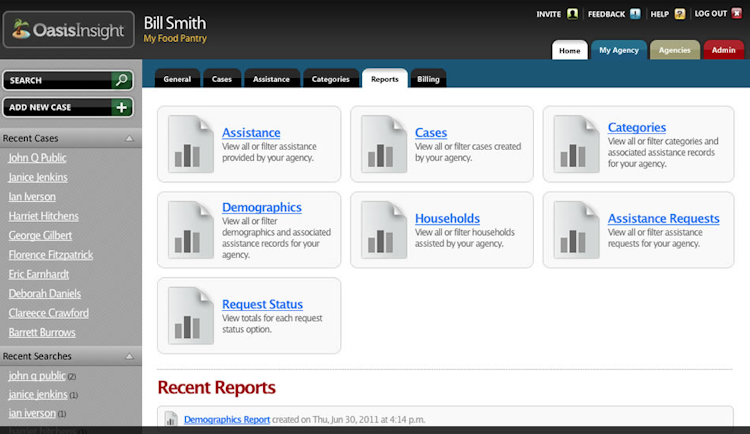Click the Invite text link
The width and height of the screenshot is (750, 434).
pos(549,14)
